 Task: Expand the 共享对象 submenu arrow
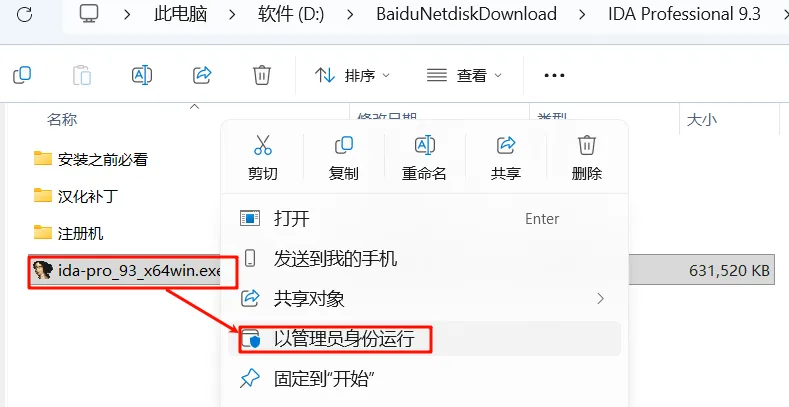(x=600, y=299)
